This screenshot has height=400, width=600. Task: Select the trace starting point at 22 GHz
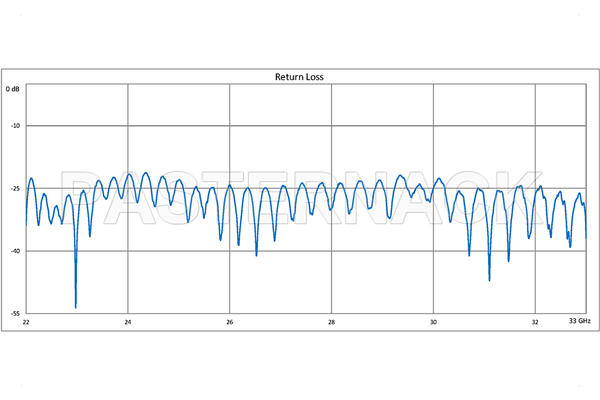pos(27,215)
